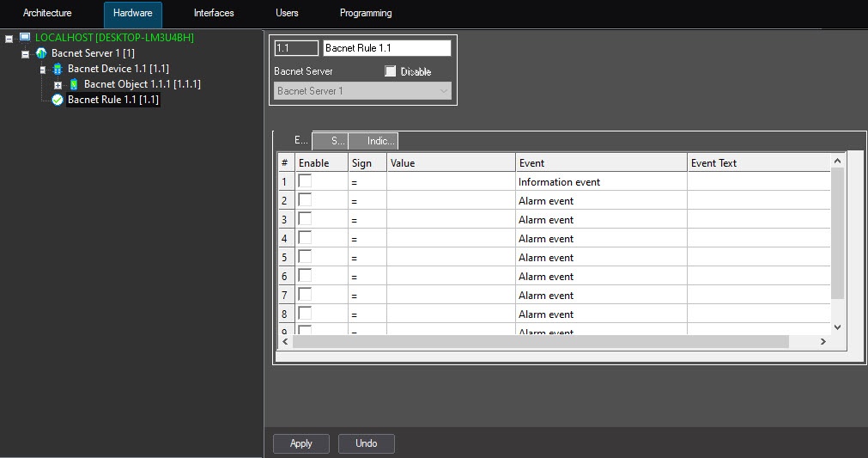Click the Bacnet Rule 1.1 name field
Image resolution: width=868 pixels, height=458 pixels.
[x=386, y=48]
